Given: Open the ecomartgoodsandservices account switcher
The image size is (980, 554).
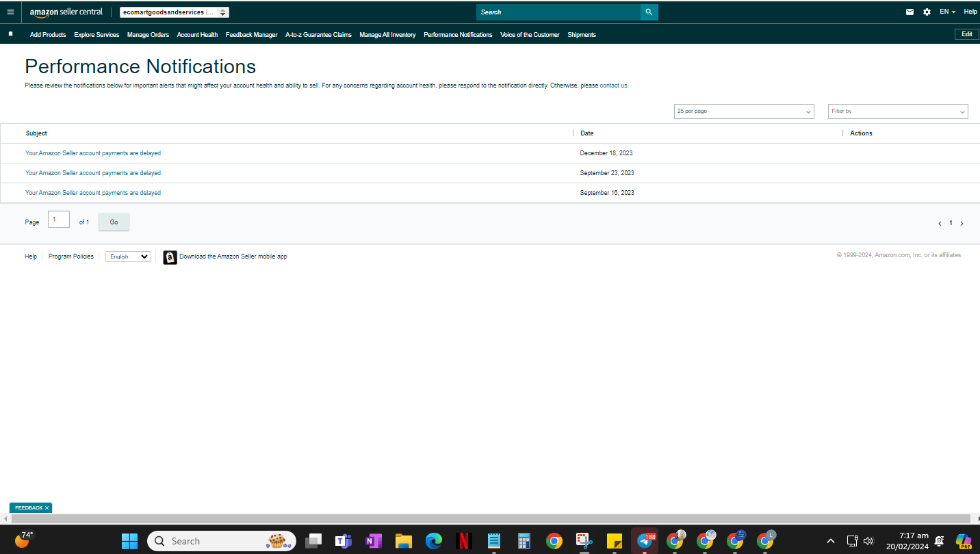Looking at the screenshot, I should click(174, 12).
